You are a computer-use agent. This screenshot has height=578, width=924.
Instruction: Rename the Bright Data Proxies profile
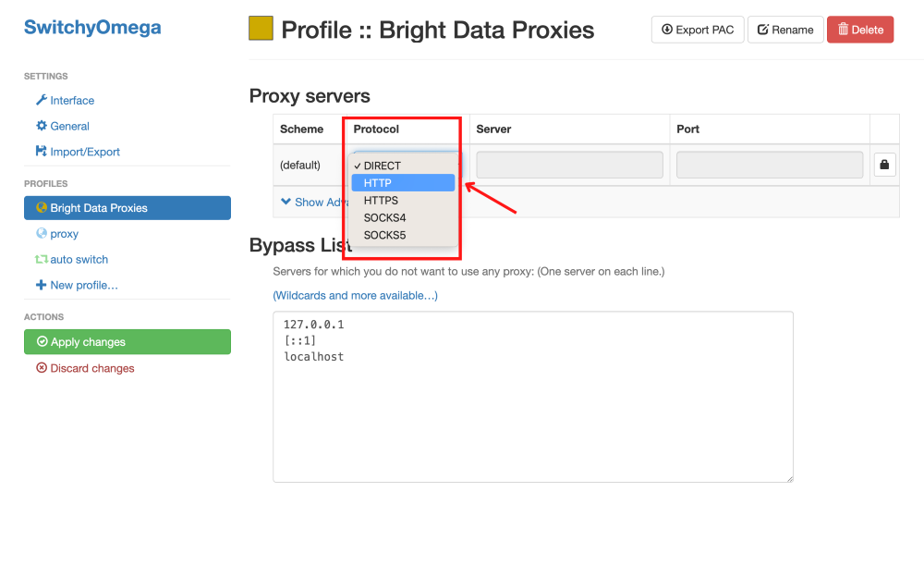[x=785, y=29]
